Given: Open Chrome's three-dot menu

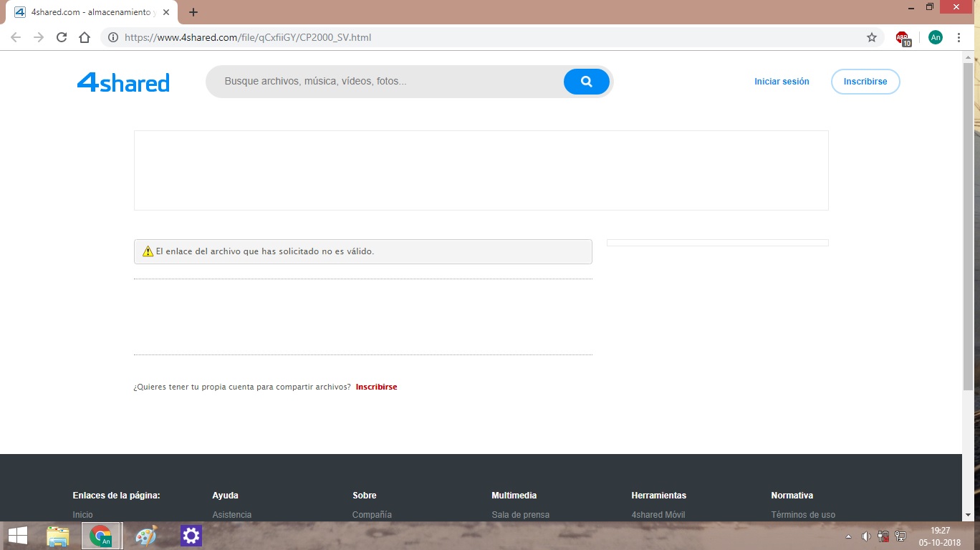Looking at the screenshot, I should pyautogui.click(x=959, y=37).
